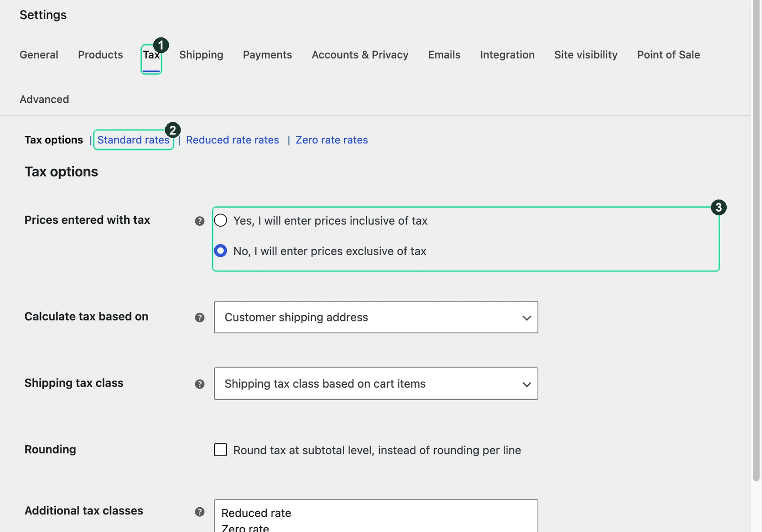The width and height of the screenshot is (762, 532).
Task: Open the Site visibility tab
Action: point(586,55)
